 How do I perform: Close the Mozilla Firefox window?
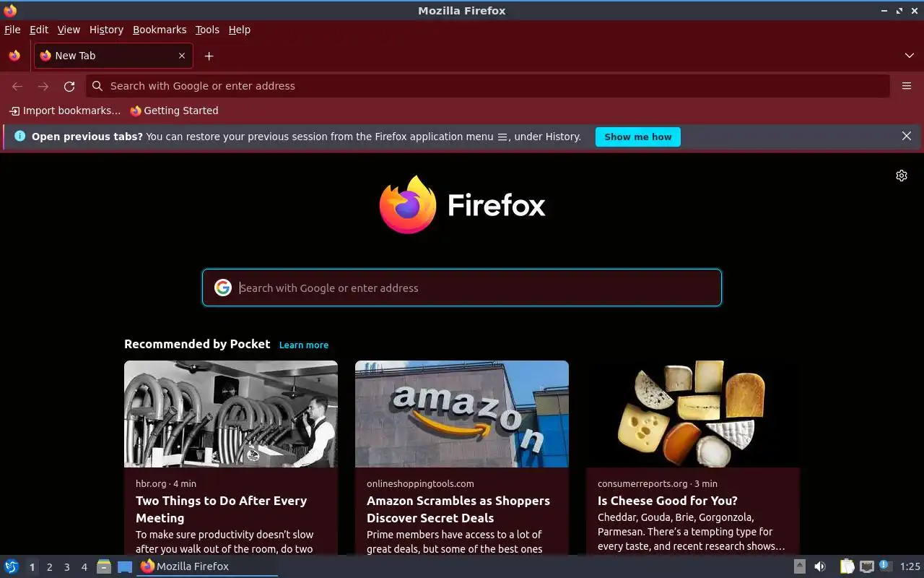[914, 11]
